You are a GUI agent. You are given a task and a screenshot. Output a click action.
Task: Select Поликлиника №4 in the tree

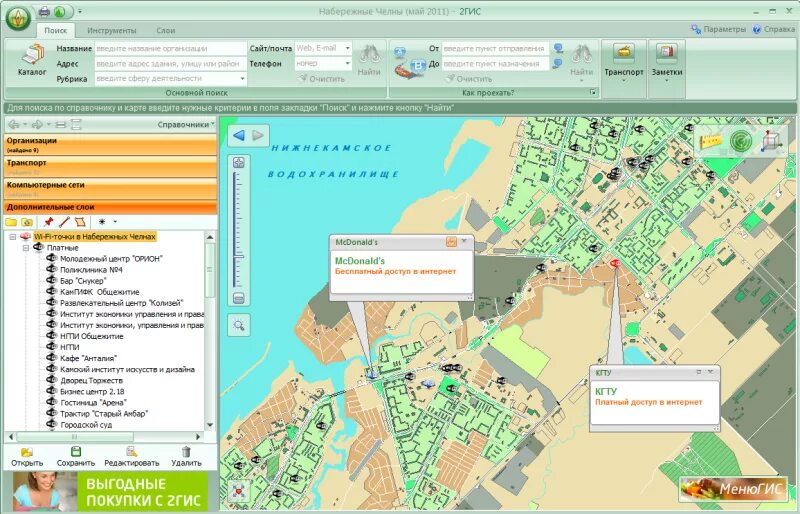click(91, 270)
